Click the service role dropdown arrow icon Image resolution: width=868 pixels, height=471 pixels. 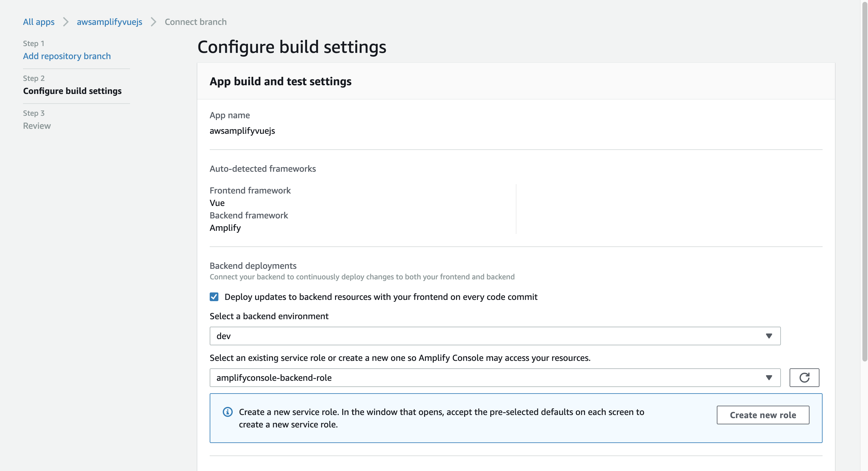pyautogui.click(x=768, y=377)
